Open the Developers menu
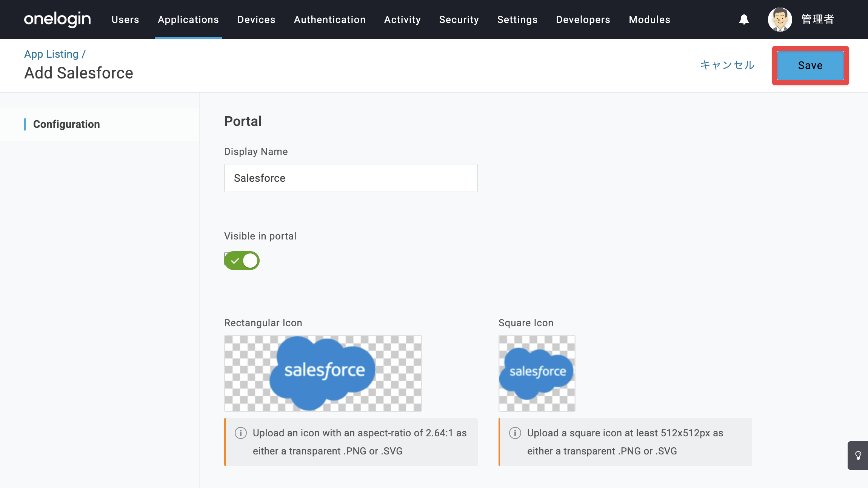Screen dimensions: 868x488 (x=583, y=20)
